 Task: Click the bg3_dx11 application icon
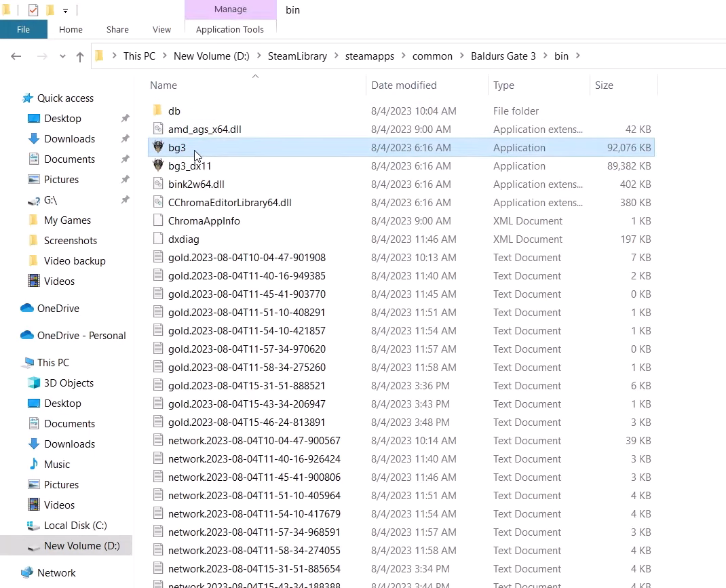pos(158,165)
